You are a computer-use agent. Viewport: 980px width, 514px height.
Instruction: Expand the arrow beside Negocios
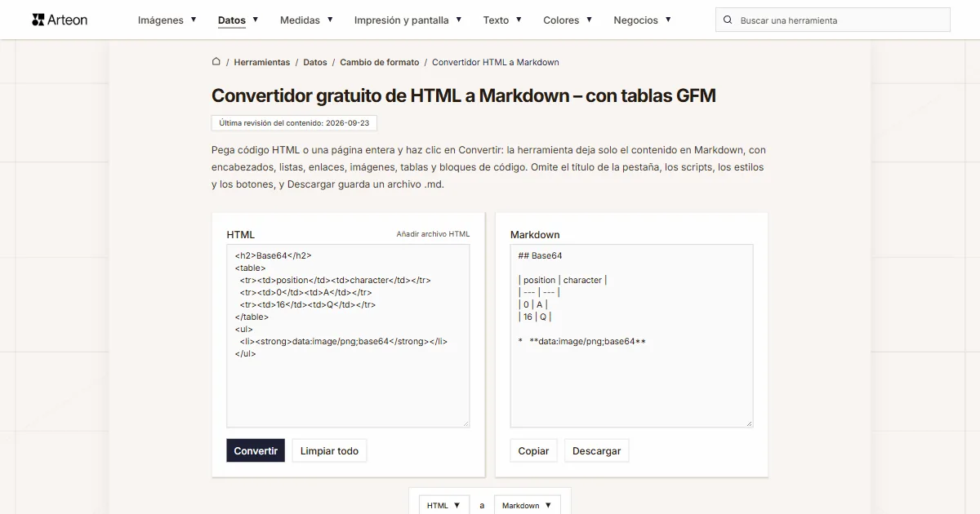click(x=668, y=20)
